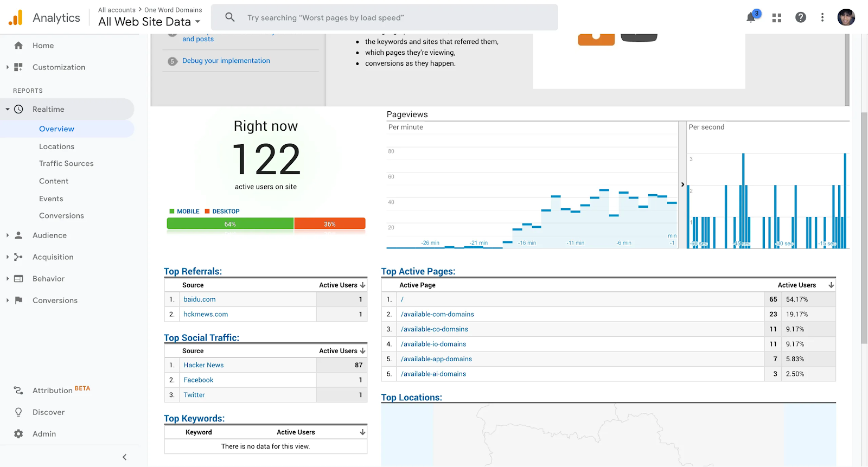
Task: Expand the pageviews chart with arrow handle
Action: tap(682, 184)
